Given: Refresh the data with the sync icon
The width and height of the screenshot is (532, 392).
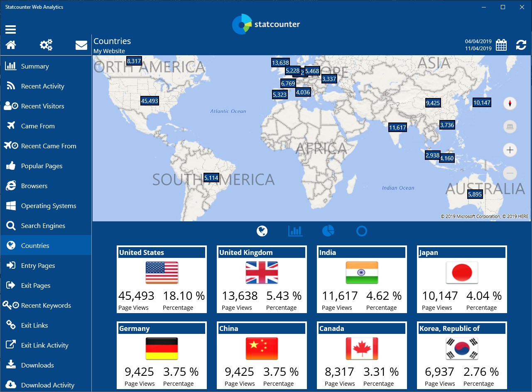Looking at the screenshot, I should [x=521, y=45].
